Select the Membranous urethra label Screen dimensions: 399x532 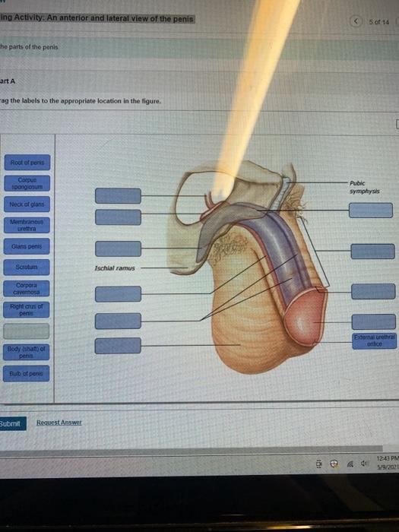(x=27, y=225)
